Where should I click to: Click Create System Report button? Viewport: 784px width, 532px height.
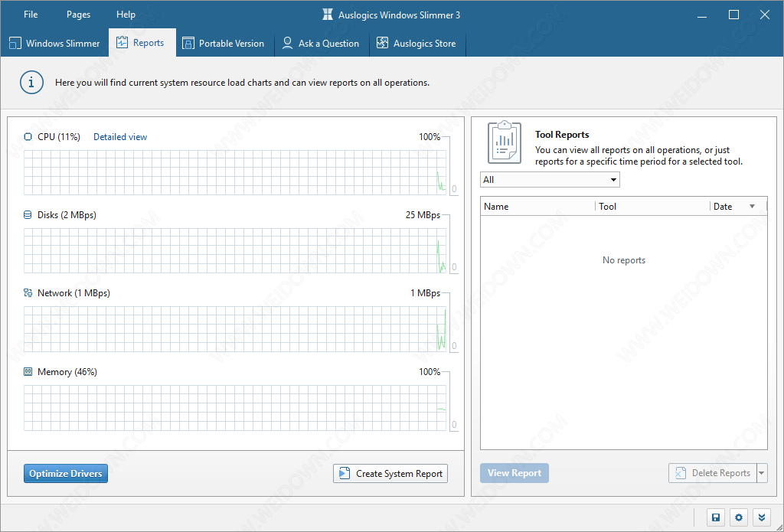click(x=390, y=474)
